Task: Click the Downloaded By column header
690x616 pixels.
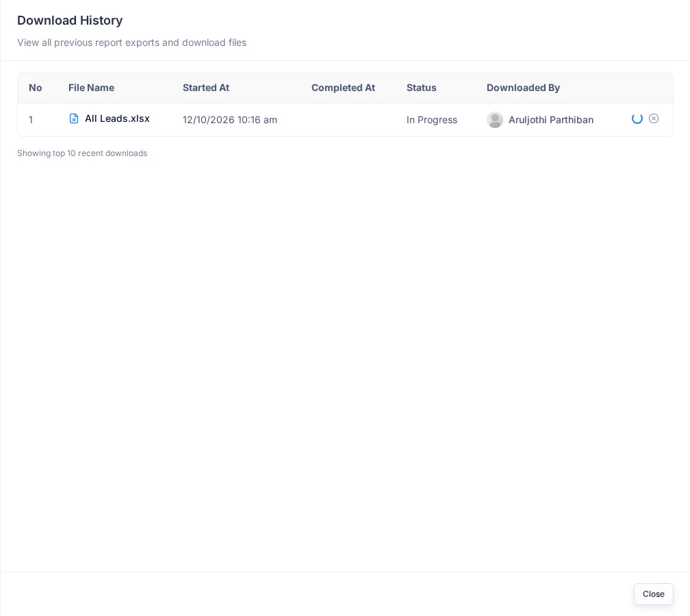Action: (x=523, y=88)
